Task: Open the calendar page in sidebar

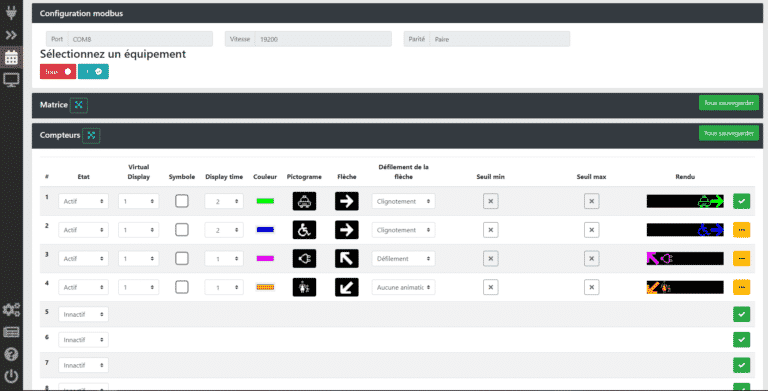Action: pyautogui.click(x=11, y=57)
